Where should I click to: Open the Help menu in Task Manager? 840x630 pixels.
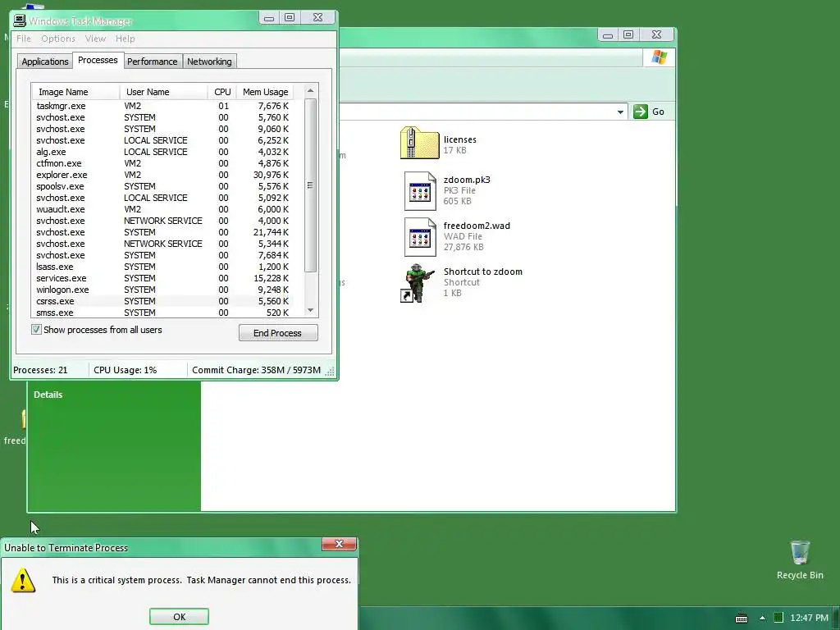tap(126, 39)
